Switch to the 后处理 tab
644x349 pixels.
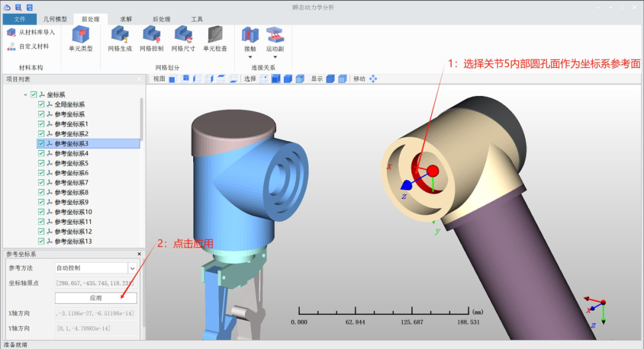tap(161, 19)
